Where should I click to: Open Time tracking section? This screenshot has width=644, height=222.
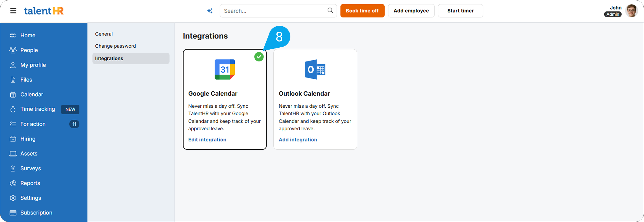pyautogui.click(x=37, y=109)
